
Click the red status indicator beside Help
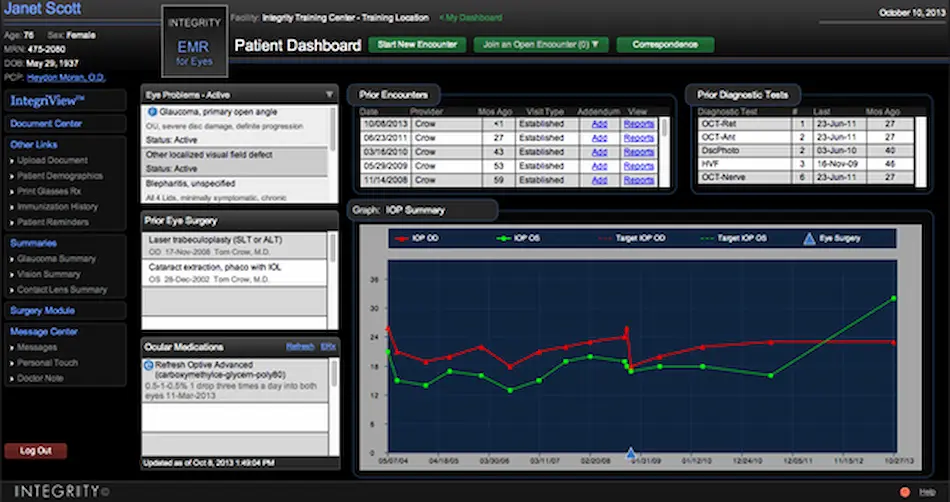pyautogui.click(x=905, y=492)
